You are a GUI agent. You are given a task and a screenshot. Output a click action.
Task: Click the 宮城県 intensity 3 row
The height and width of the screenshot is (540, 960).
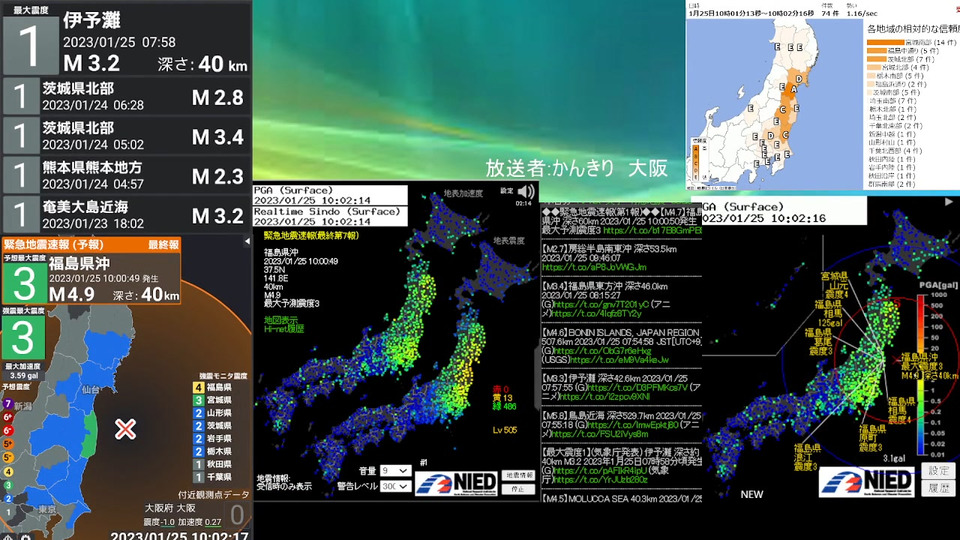coord(213,400)
